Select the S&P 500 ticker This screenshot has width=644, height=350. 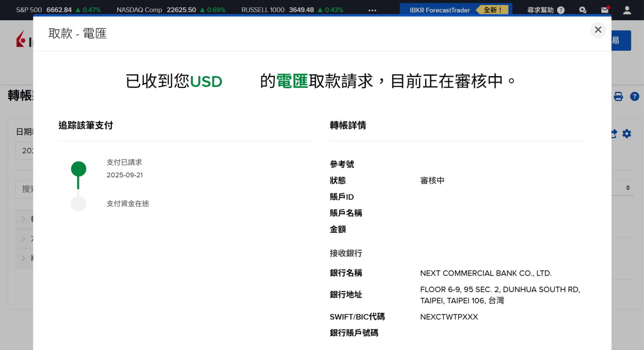58,10
